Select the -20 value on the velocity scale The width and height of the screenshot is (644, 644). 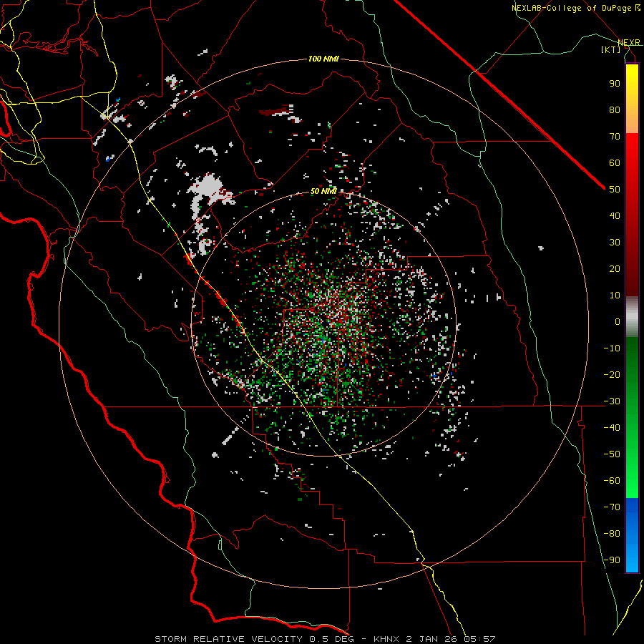click(x=612, y=375)
